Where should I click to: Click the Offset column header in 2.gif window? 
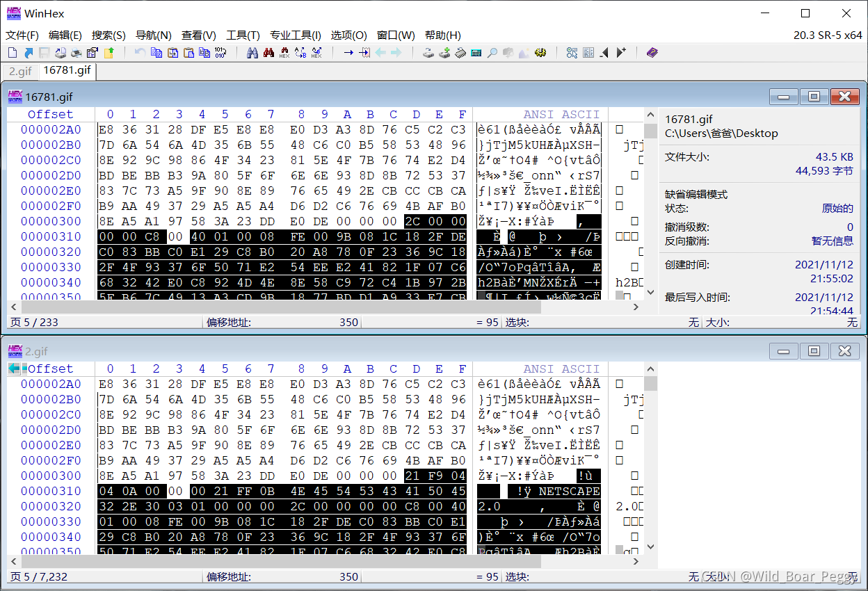pos(50,369)
